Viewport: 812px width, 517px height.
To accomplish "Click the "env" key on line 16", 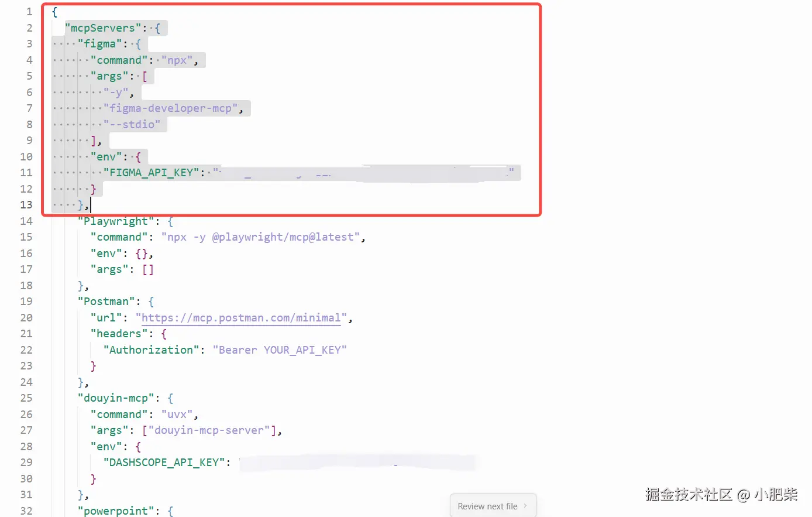I will 106,254.
